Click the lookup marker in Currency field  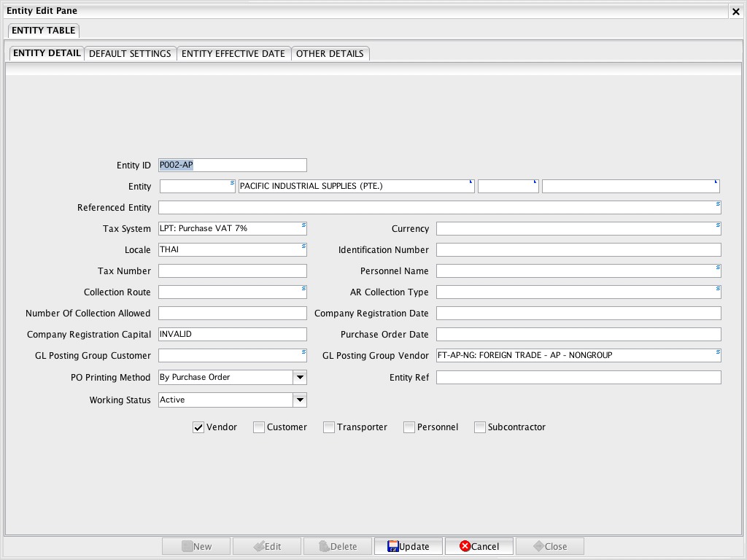click(x=718, y=225)
